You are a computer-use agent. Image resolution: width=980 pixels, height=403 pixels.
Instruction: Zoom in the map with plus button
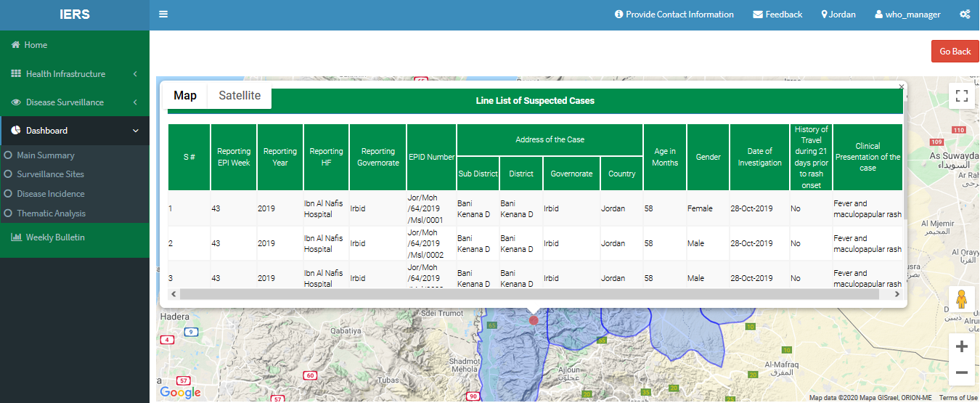pyautogui.click(x=962, y=347)
